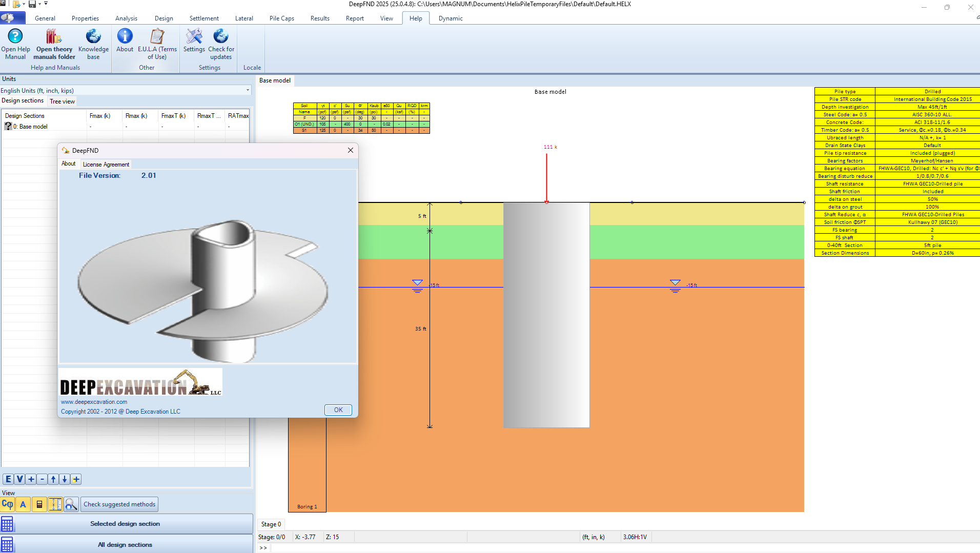This screenshot has height=553, width=980.
Task: Click the V design section button
Action: [19, 479]
